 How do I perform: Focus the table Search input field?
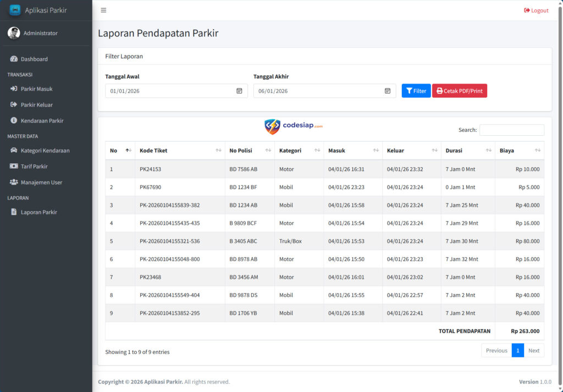511,130
